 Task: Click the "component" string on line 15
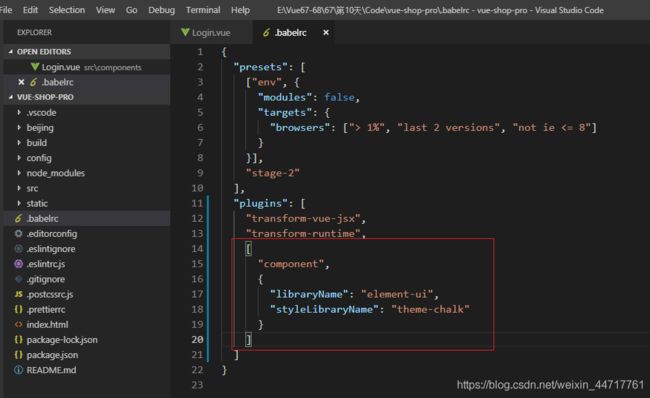(291, 264)
